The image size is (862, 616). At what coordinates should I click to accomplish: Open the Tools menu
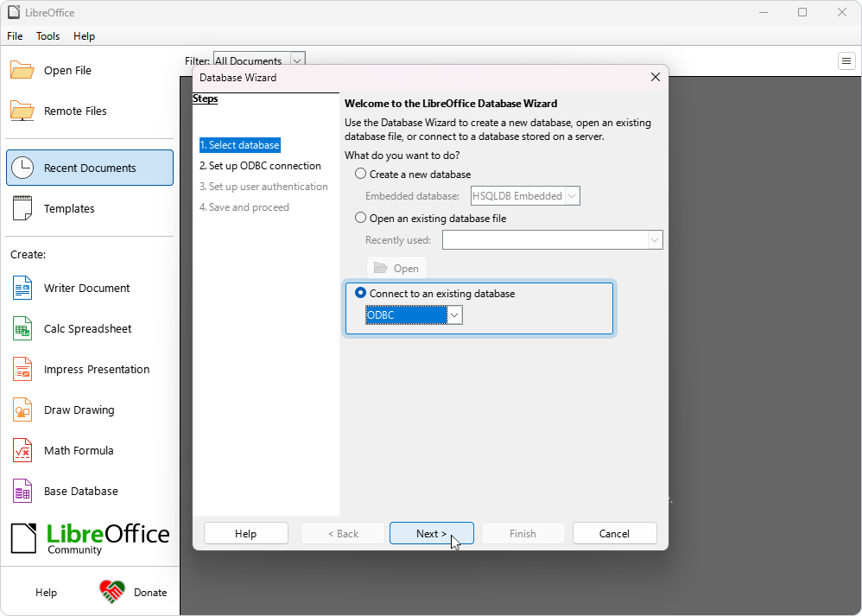48,36
